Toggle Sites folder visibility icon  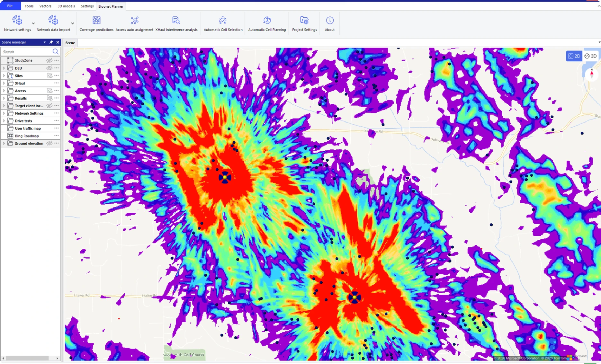coord(49,75)
